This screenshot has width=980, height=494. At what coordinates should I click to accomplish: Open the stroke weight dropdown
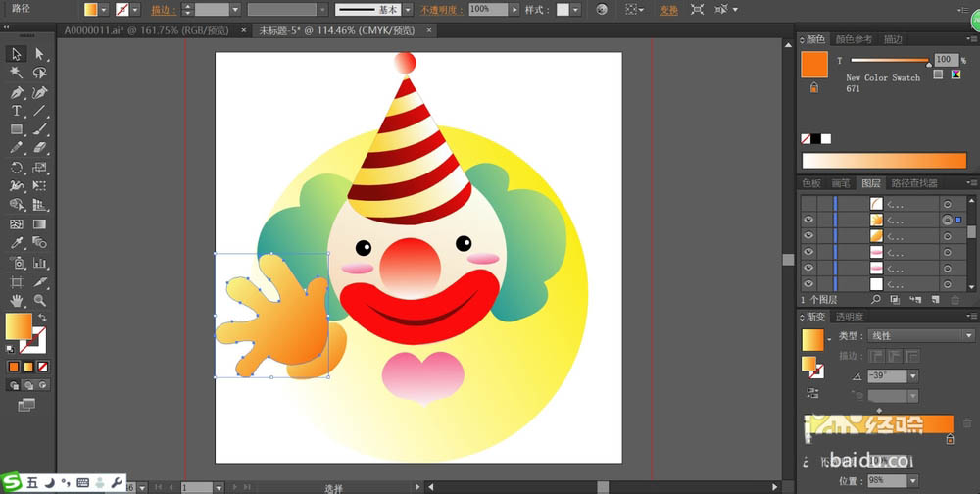235,10
